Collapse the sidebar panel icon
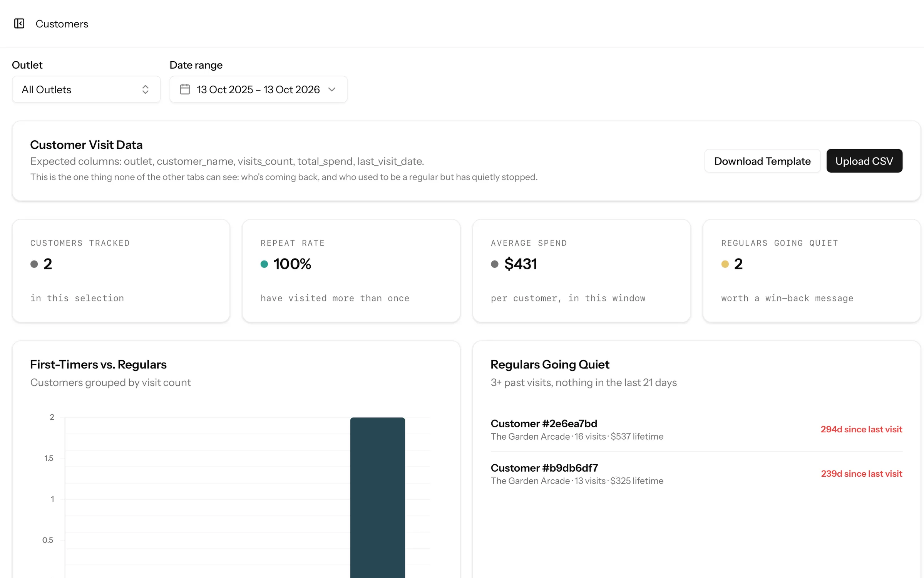The image size is (924, 578). (19, 24)
